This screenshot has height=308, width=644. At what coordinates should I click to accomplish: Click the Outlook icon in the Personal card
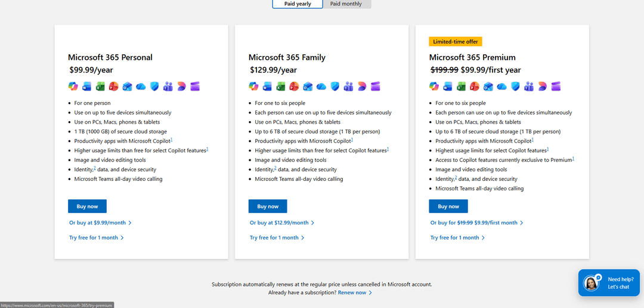pyautogui.click(x=128, y=87)
